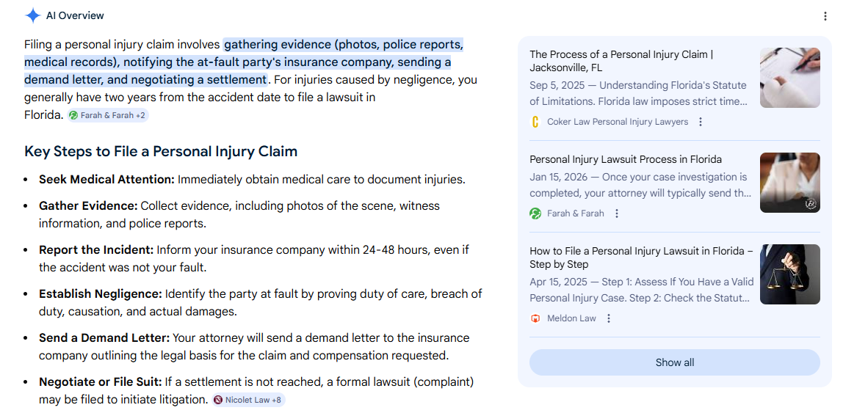Click the 'Establish Negligence:' bullet text
The image size is (868, 413).
[100, 293]
